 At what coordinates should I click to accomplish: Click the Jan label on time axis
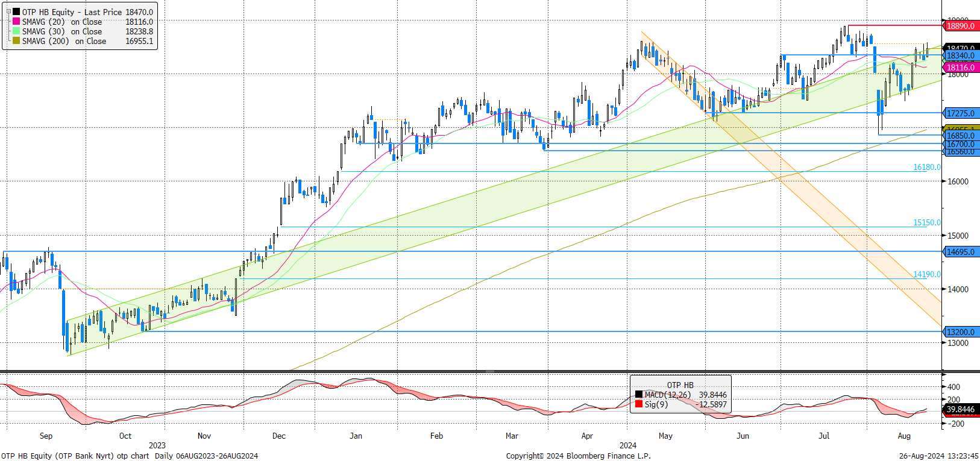(x=356, y=436)
